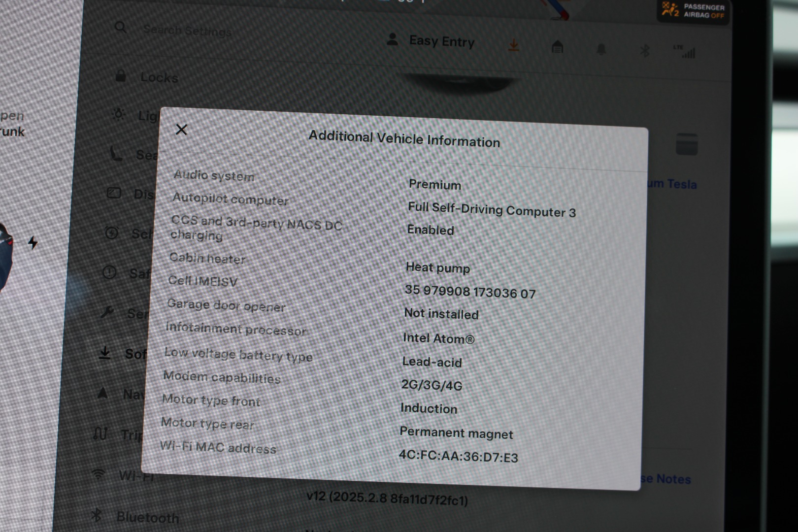Select the Seats menu seat icon

(116, 154)
